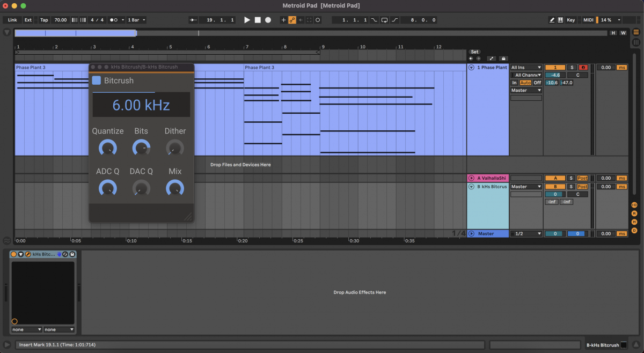Image resolution: width=644 pixels, height=353 pixels.
Task: Solo the 1 Phase Plant track
Action: tap(572, 68)
